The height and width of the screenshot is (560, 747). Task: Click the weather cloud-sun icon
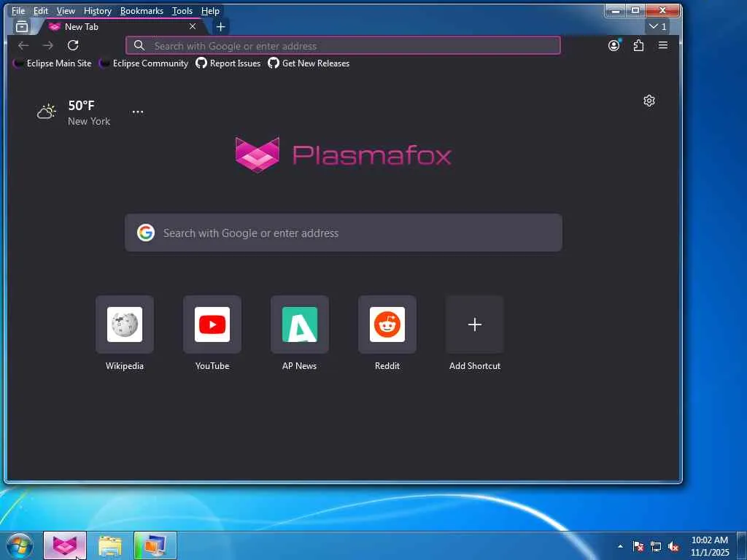pos(47,112)
